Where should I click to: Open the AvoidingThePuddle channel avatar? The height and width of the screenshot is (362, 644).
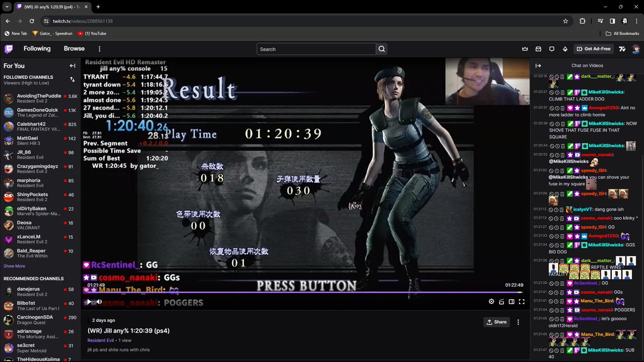click(x=9, y=98)
